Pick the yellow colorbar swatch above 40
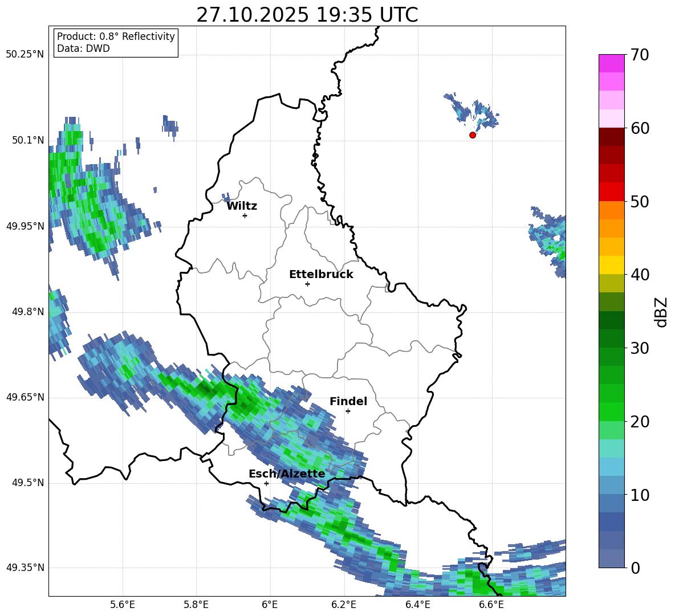The width and height of the screenshot is (675, 616). [x=611, y=265]
